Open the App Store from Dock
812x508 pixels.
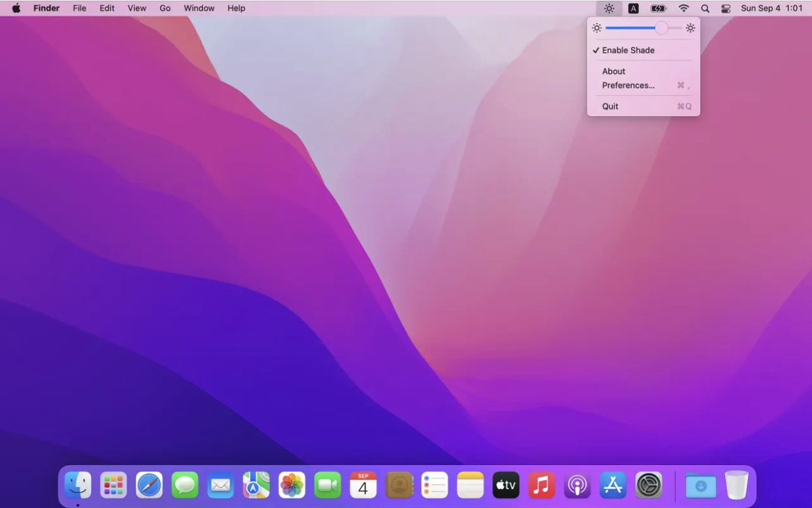tap(613, 485)
